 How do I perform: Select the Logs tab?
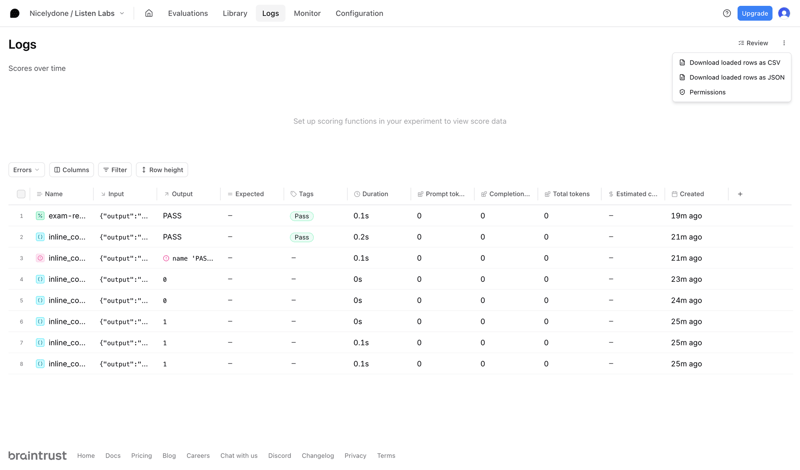coord(270,13)
